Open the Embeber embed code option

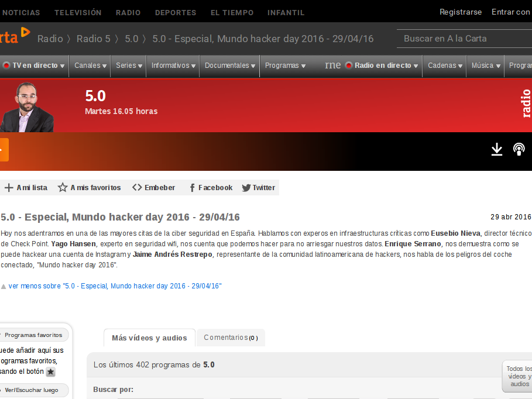154,188
